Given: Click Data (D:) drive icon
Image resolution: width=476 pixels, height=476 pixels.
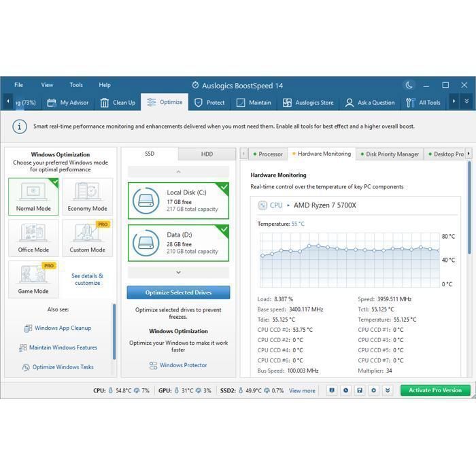Looking at the screenshot, I should (146, 243).
